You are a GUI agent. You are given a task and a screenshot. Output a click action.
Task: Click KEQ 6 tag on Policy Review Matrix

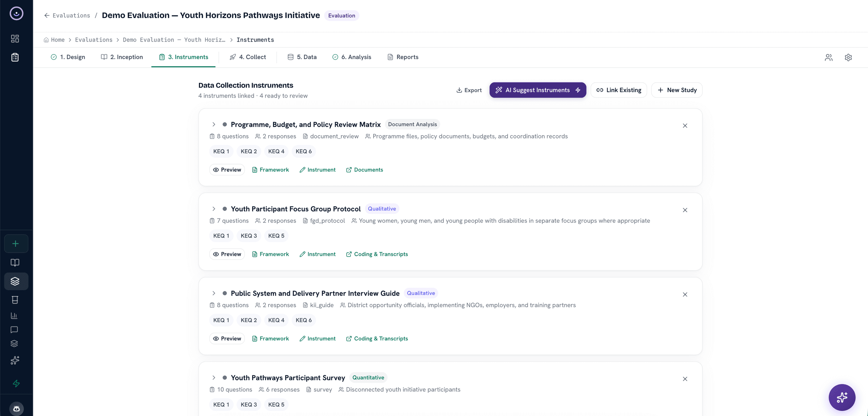point(304,151)
